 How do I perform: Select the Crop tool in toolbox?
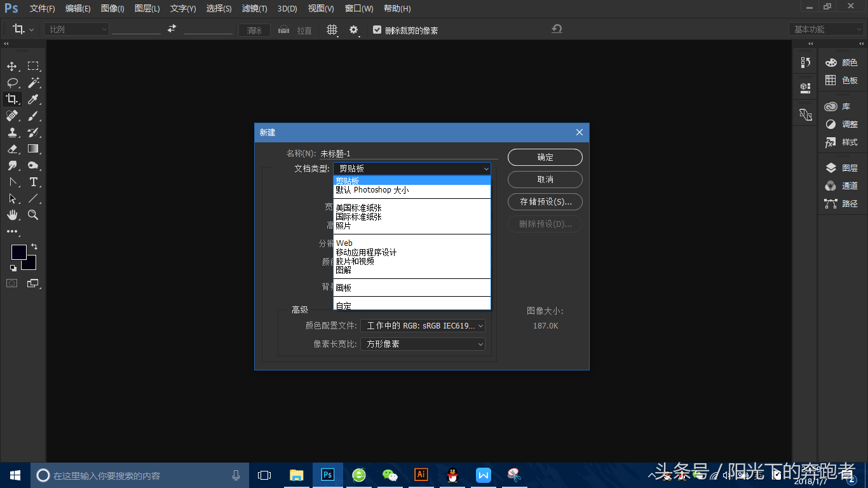click(x=12, y=99)
